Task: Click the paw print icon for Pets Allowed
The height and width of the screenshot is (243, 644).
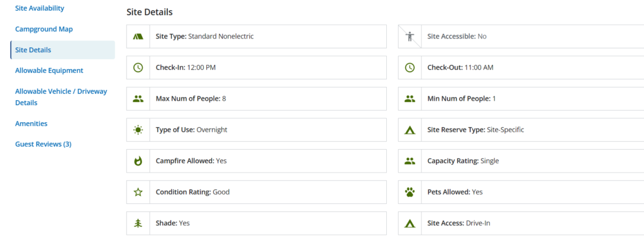Action: [410, 192]
